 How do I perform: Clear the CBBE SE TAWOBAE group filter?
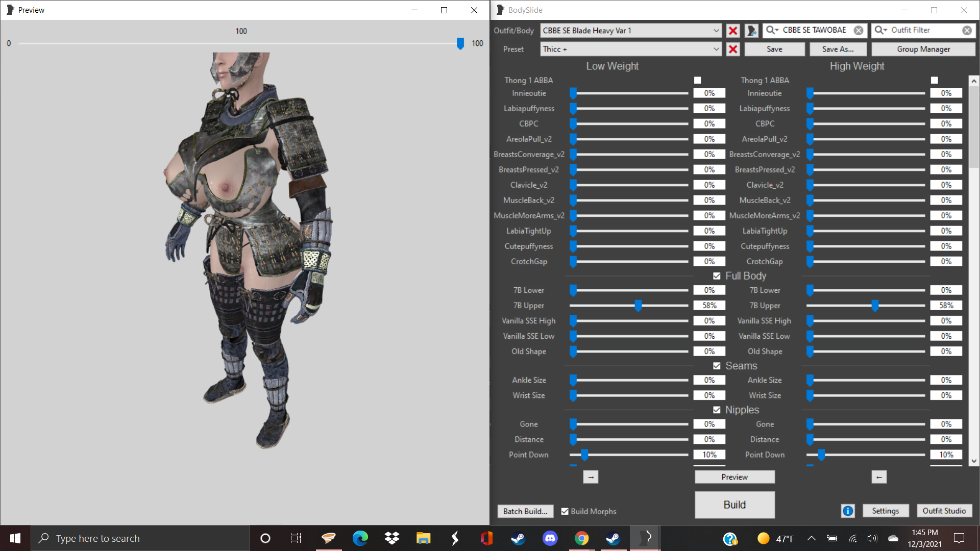click(x=859, y=31)
